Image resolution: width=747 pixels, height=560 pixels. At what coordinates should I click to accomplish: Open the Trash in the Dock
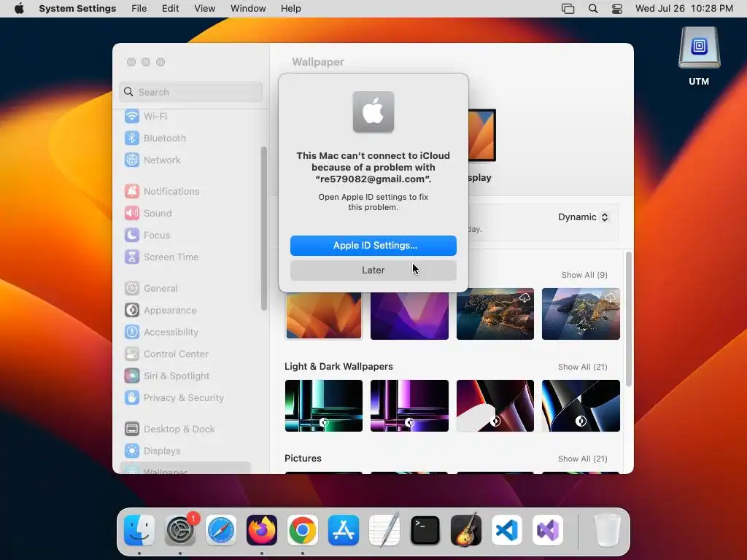coord(608,530)
